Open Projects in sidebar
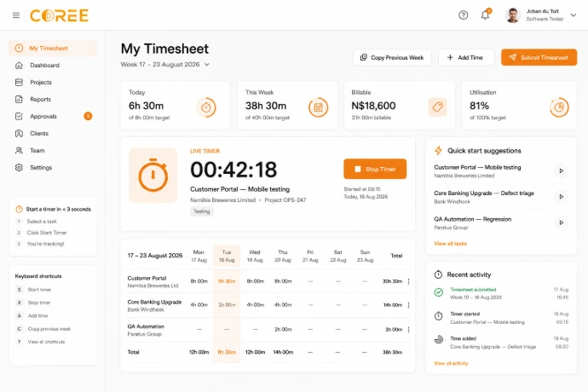Screen dimensions: 588x392 tap(53, 82)
